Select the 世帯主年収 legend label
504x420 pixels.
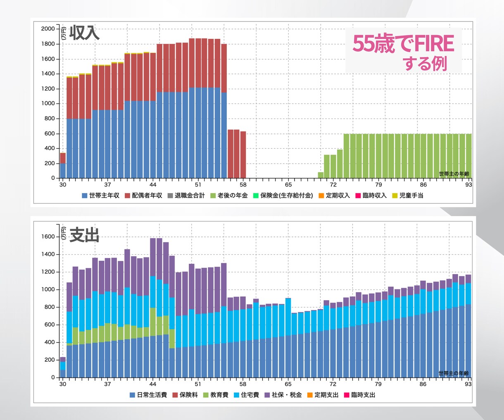click(x=104, y=196)
